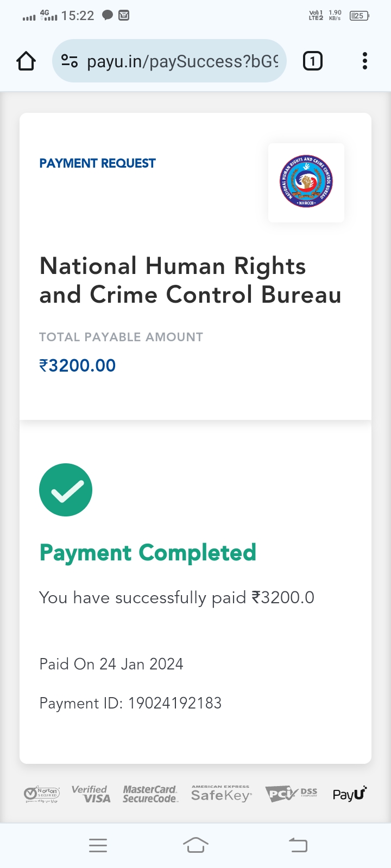Viewport: 391px width, 868px height.
Task: Tap the Norton Secured badge
Action: [42, 794]
